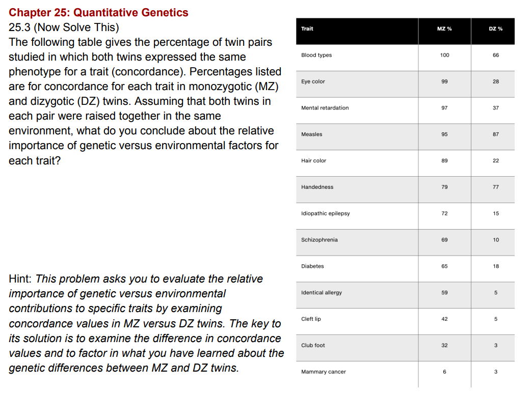Image resolution: width=532 pixels, height=393 pixels.
Task: Select the "Blood types" table row label
Action: click(x=316, y=55)
